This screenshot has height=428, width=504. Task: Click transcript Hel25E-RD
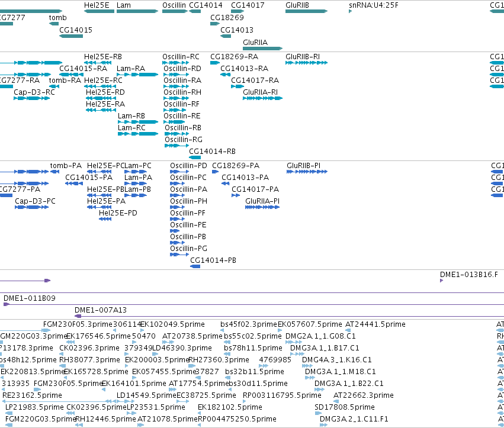[101, 98]
